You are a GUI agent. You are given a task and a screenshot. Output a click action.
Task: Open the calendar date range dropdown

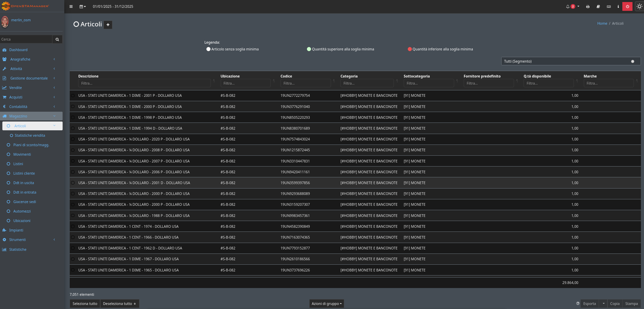(83, 6)
